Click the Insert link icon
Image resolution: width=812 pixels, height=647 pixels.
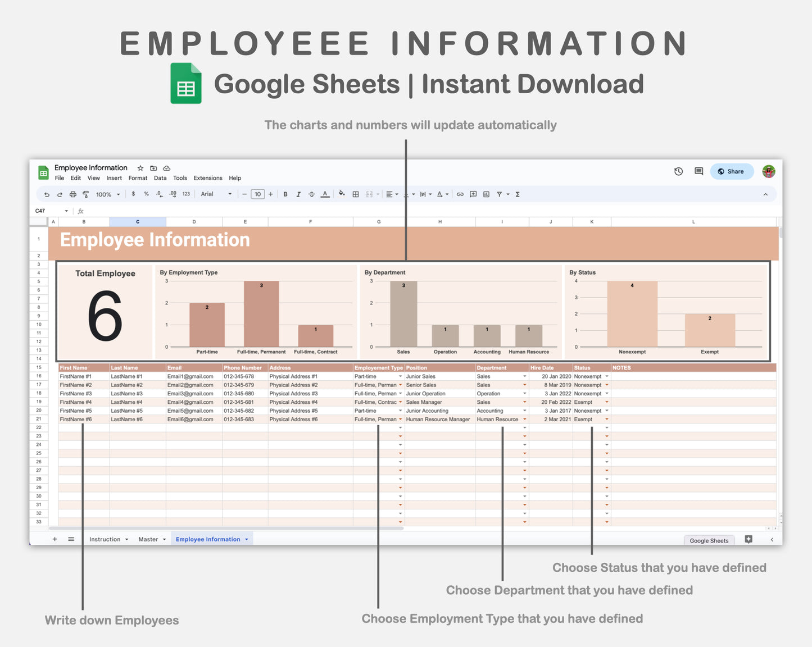coord(460,194)
